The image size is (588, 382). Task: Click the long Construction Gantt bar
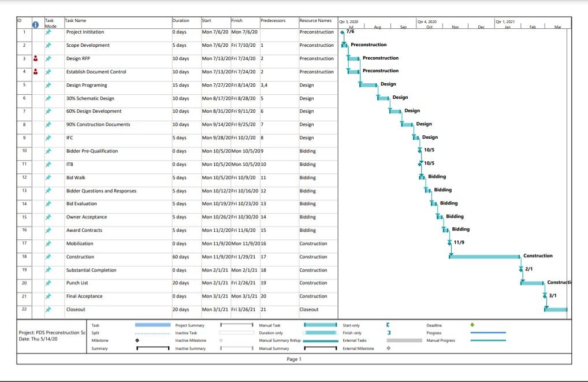click(485, 257)
